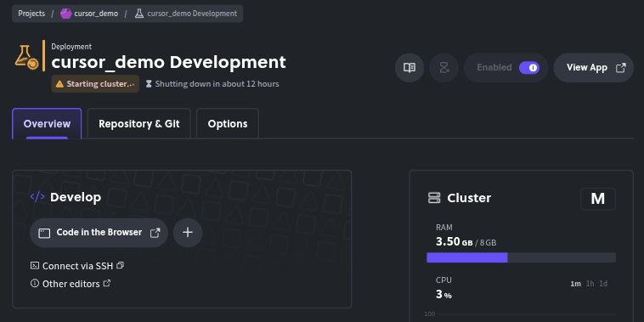644x322 pixels.
Task: Click the terminal icon beside Connect via SSH
Action: [x=35, y=265]
